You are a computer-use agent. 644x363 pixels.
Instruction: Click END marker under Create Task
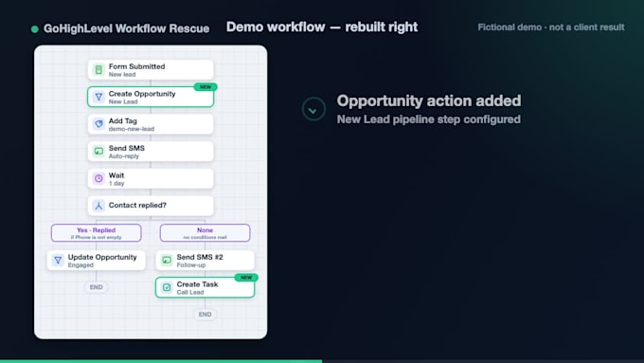coord(205,315)
